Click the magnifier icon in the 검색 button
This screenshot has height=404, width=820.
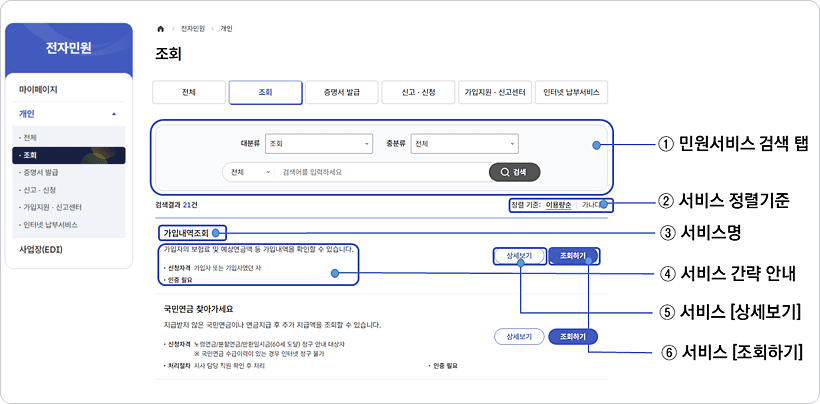505,172
